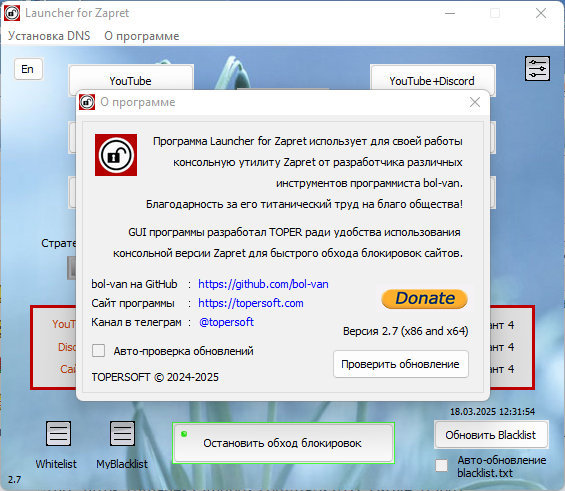Click the Версия 2.7 (x86 and x64) text
The width and height of the screenshot is (565, 491).
click(405, 331)
